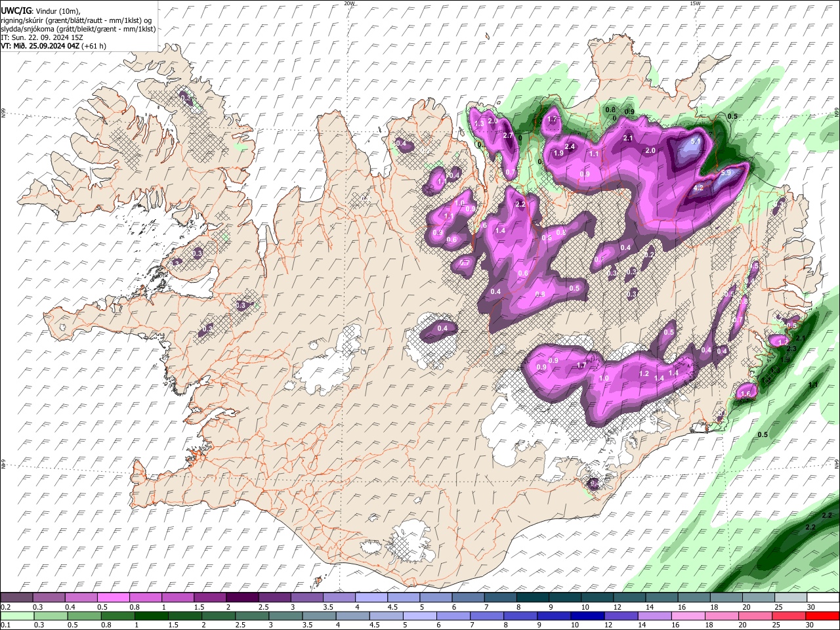Click the 0.2 label in the upper legend row

click(x=5, y=607)
